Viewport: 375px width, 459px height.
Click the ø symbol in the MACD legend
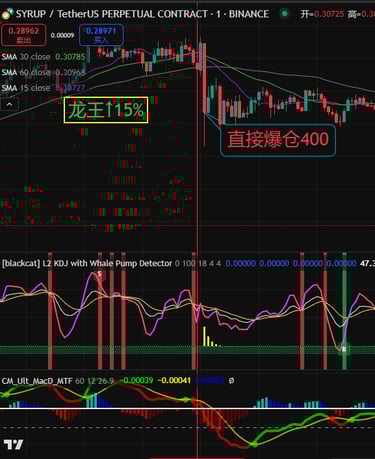[x=231, y=380]
